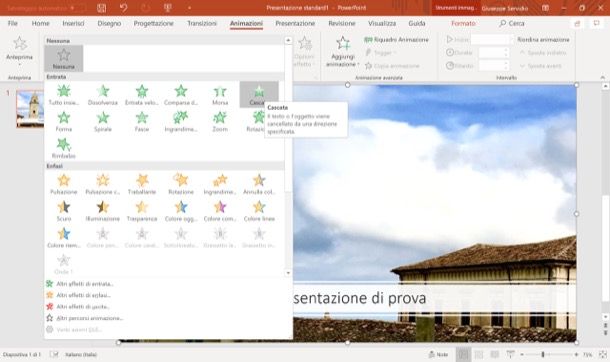Click the Cerca search box
The width and height of the screenshot is (610, 362).
click(x=512, y=23)
